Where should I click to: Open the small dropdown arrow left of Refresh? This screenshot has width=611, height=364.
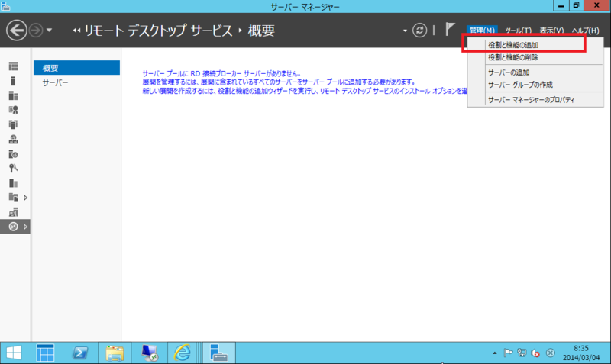pyautogui.click(x=405, y=31)
